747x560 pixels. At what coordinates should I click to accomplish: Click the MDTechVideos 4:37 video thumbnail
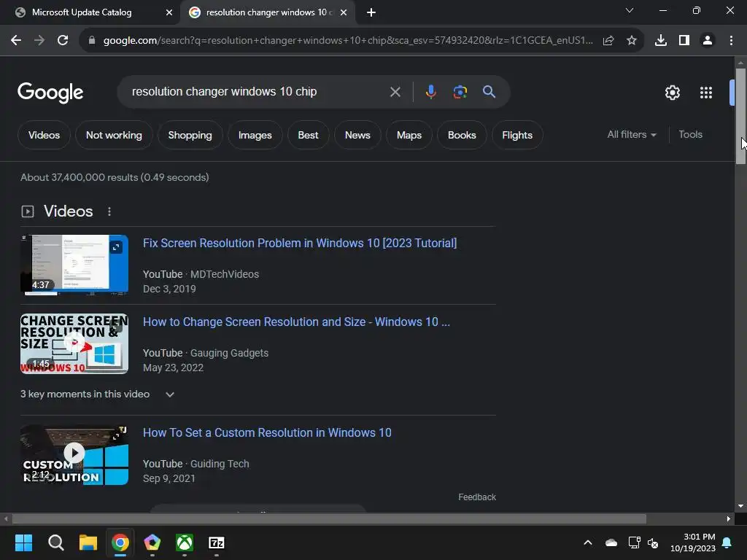click(74, 265)
